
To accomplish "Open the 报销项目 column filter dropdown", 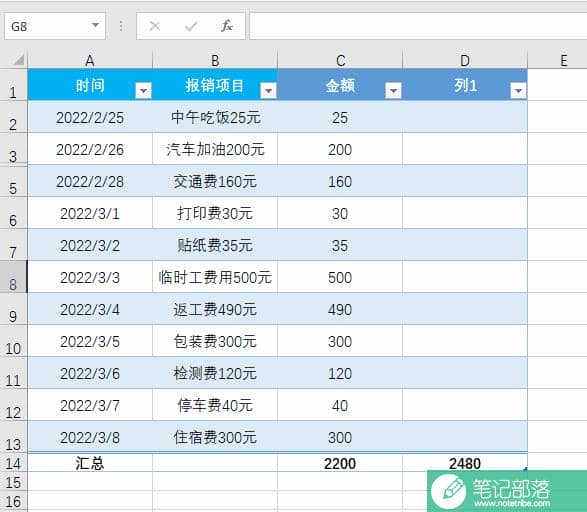I will [268, 91].
